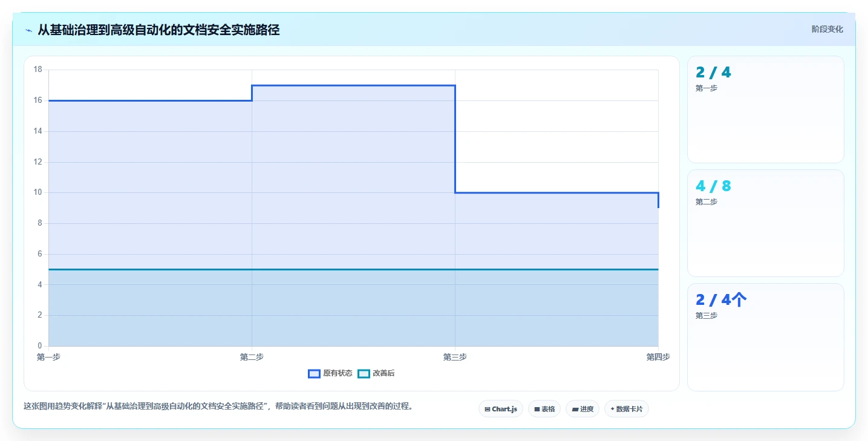The height and width of the screenshot is (441, 868).
Task: Click the 2 / 4 value text
Action: pos(713,73)
